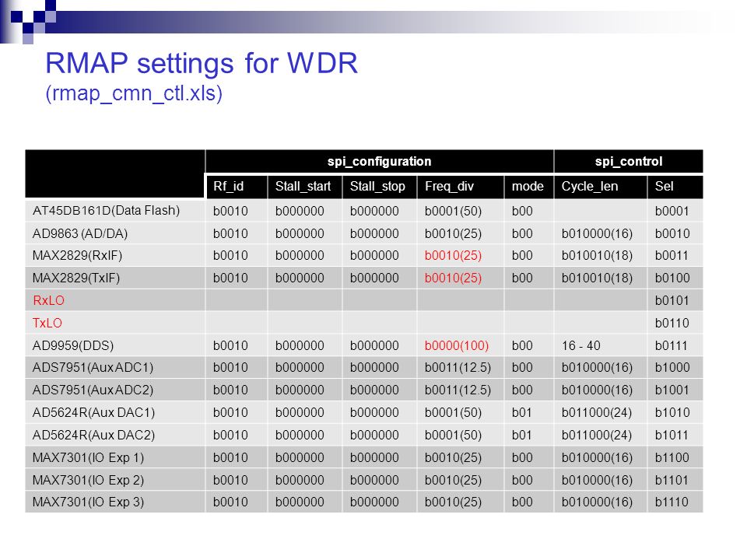
Task: Click 'b010010(18)' in MAX2829(TxIF) row
Action: 597,278
